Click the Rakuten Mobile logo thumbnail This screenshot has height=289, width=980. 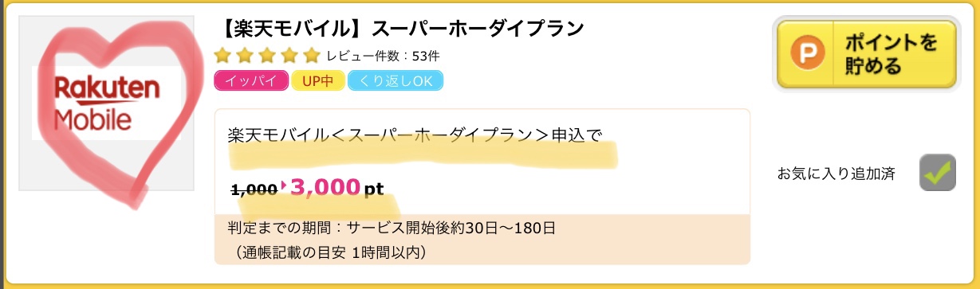(107, 104)
